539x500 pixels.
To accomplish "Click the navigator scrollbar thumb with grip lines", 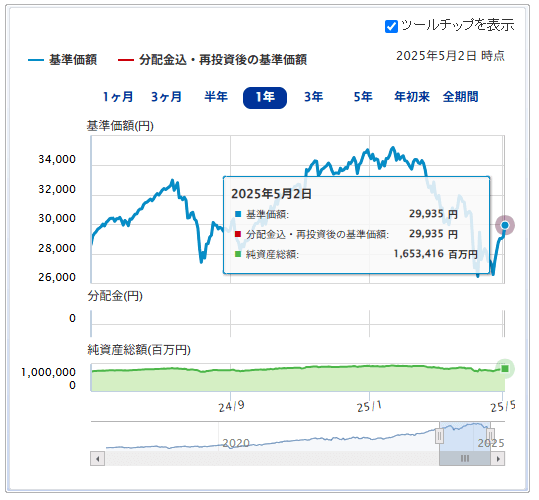I will [465, 459].
